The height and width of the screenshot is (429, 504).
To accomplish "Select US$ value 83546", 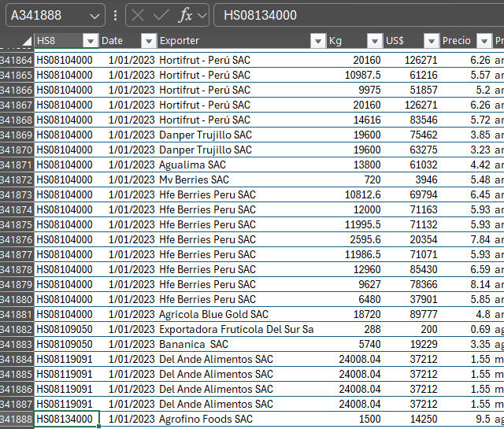I will [411, 120].
